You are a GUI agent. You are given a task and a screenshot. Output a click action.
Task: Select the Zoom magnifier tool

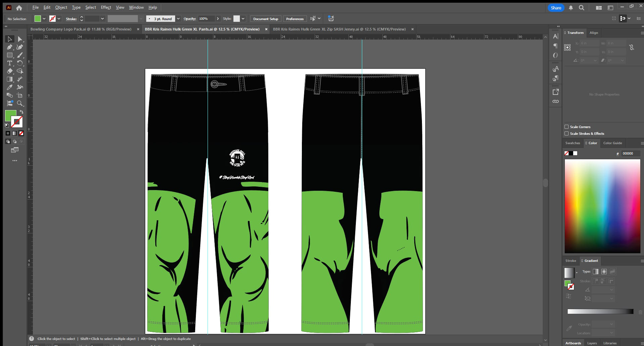(x=20, y=103)
